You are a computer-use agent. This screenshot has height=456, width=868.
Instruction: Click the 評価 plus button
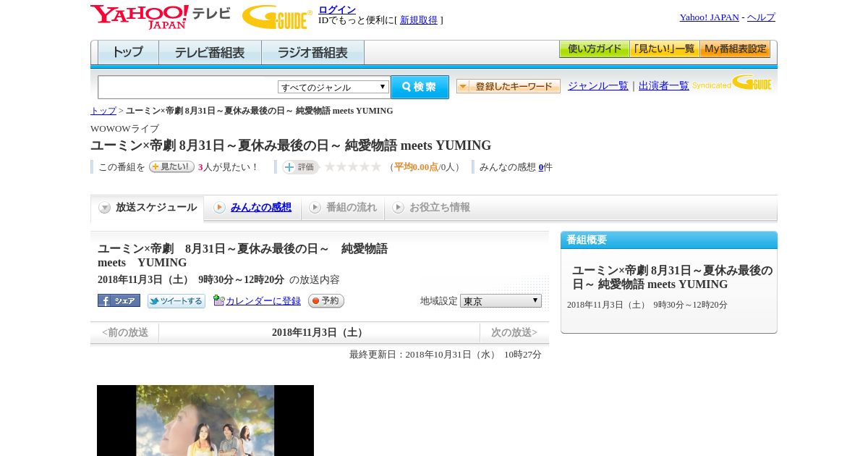pyautogui.click(x=300, y=167)
